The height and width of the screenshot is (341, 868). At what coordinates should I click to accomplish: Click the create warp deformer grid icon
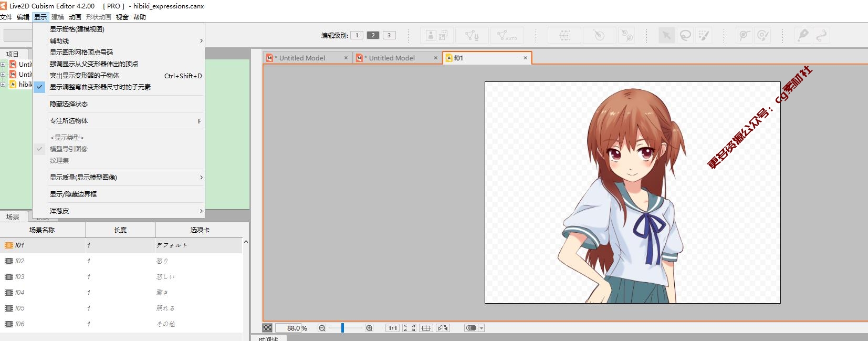[x=564, y=35]
